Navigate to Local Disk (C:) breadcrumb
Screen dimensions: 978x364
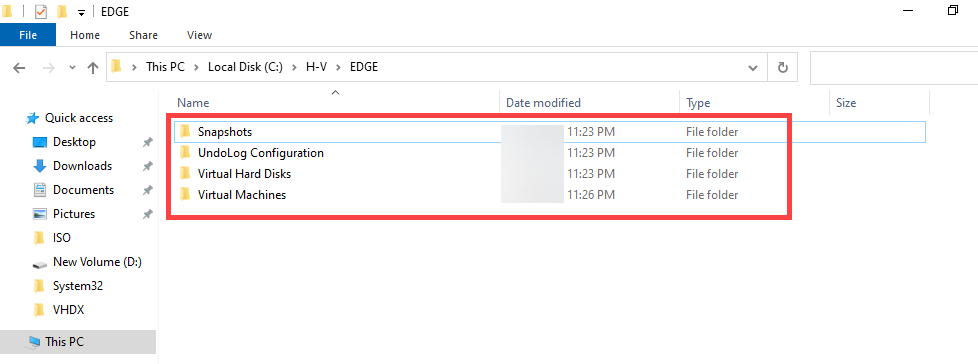(x=246, y=67)
